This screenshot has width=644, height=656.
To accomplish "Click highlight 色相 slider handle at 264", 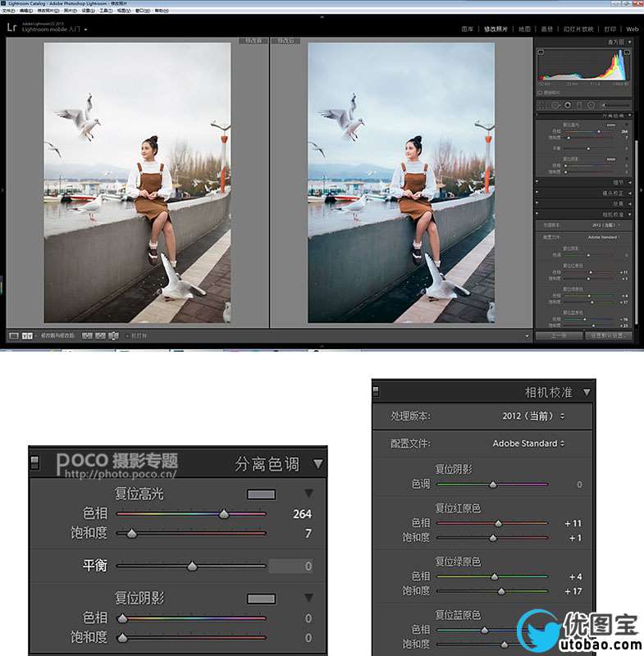I will coord(224,514).
